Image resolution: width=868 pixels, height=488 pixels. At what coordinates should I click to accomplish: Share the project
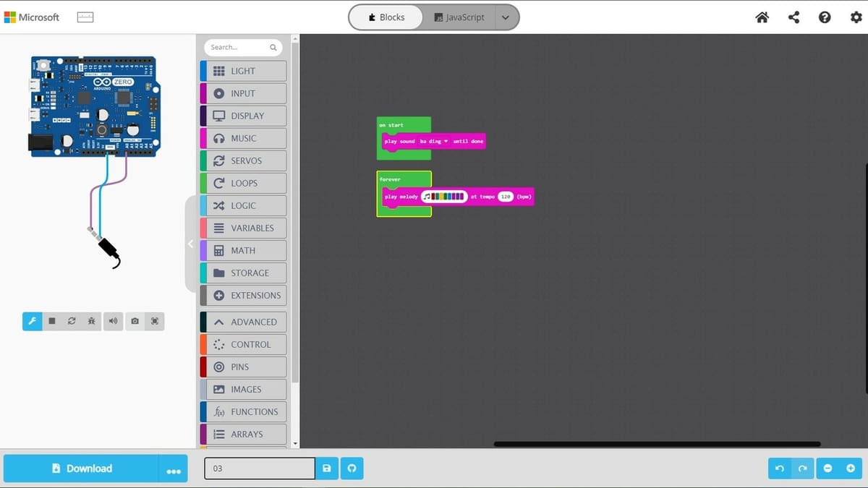coord(793,17)
